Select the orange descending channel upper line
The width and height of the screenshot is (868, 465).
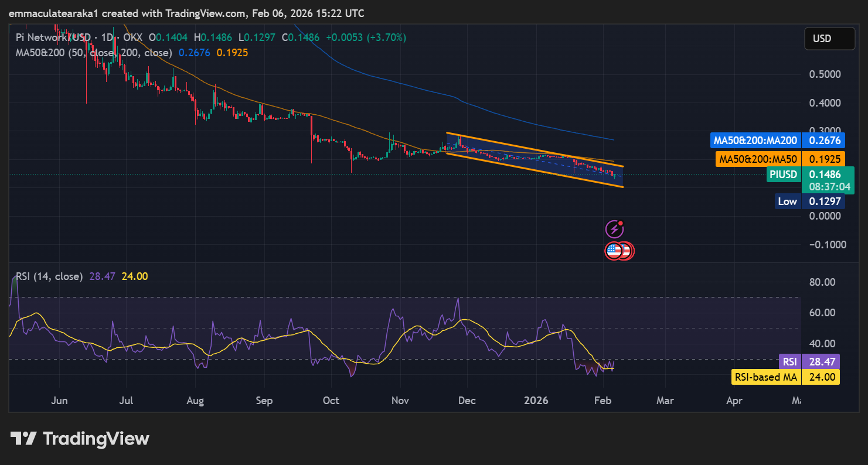coord(533,149)
